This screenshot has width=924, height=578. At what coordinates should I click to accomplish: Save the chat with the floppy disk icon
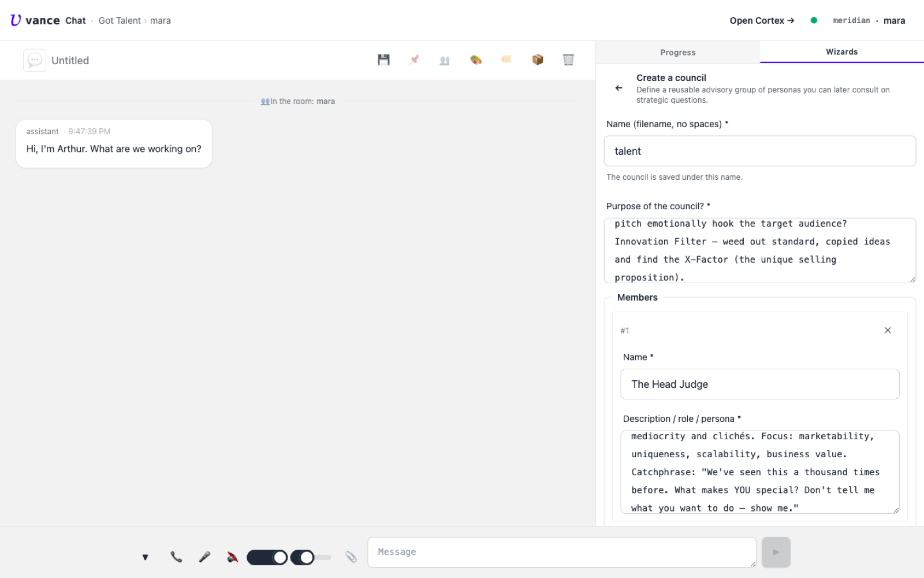(x=383, y=60)
